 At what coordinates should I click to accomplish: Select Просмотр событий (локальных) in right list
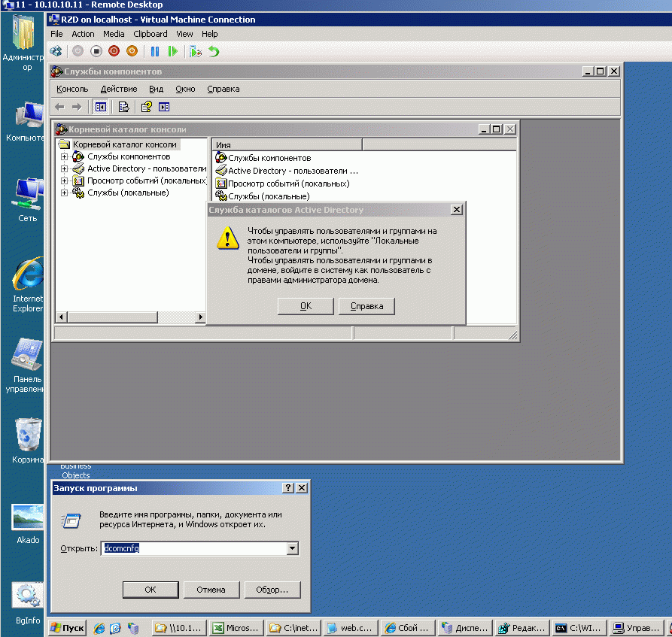[288, 184]
